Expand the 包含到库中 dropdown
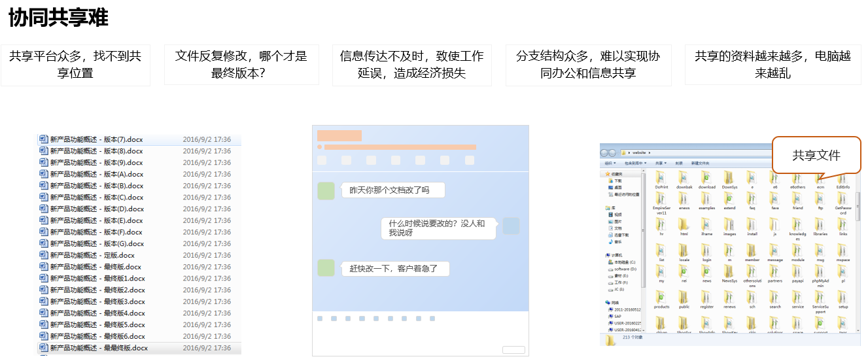The width and height of the screenshot is (868, 363). coord(634,163)
